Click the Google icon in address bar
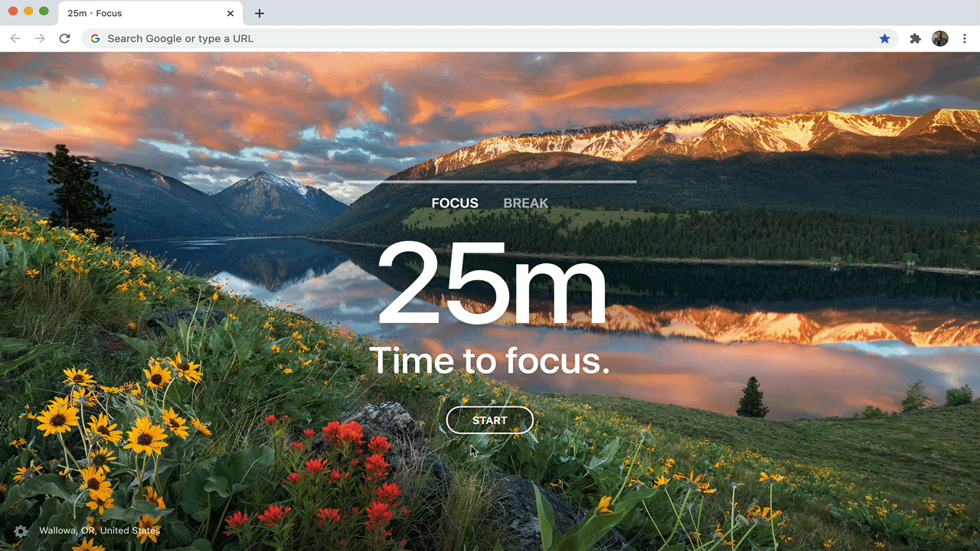Image resolution: width=980 pixels, height=551 pixels. click(95, 38)
